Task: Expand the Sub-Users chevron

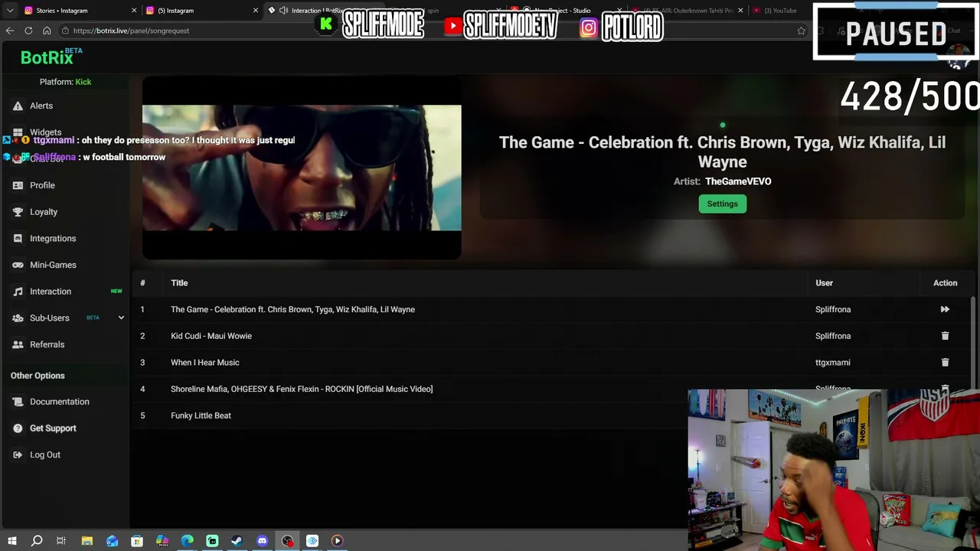Action: [121, 318]
